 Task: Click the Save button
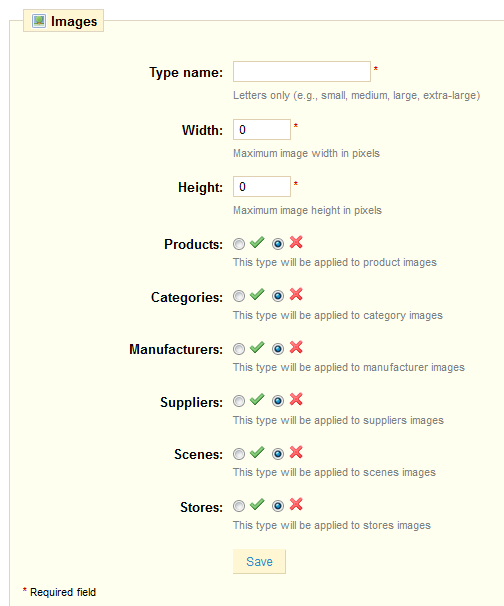[x=259, y=562]
